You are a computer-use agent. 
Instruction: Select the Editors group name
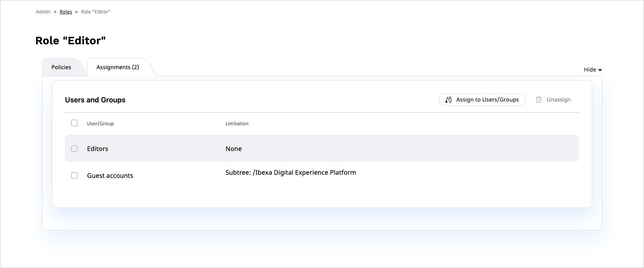pyautogui.click(x=98, y=149)
